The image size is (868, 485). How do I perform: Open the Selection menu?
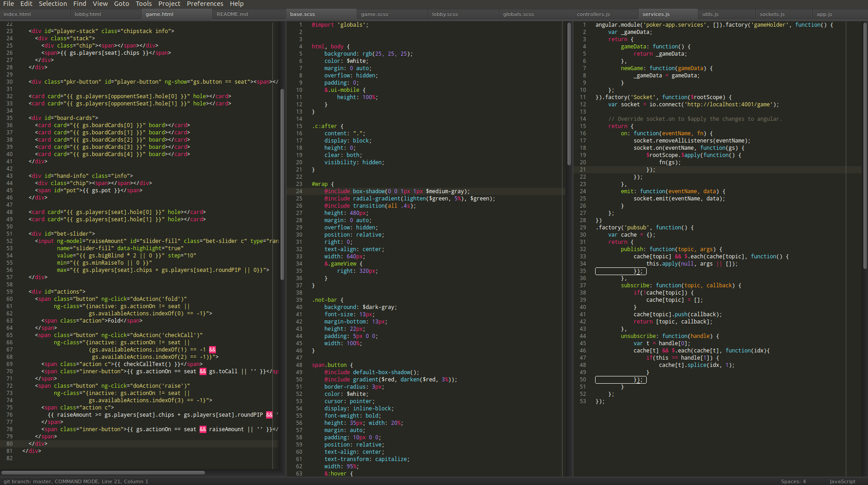coord(52,4)
